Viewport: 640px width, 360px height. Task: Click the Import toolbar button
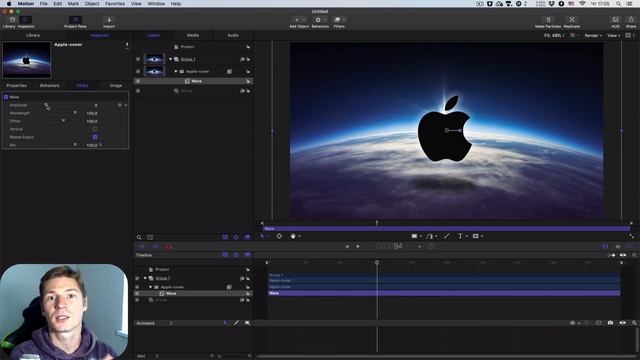point(109,22)
